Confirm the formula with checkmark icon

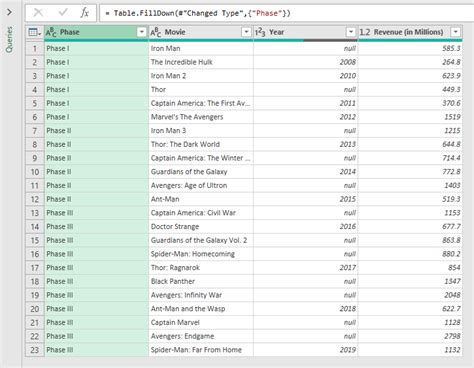tap(63, 13)
